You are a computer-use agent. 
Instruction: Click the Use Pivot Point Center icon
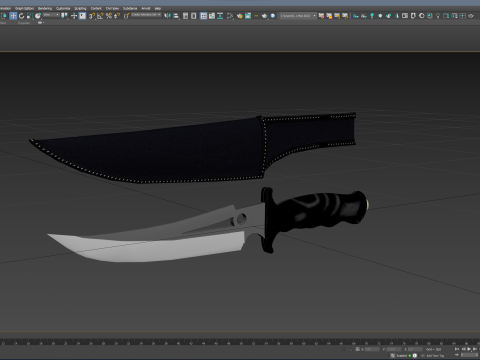click(64, 16)
